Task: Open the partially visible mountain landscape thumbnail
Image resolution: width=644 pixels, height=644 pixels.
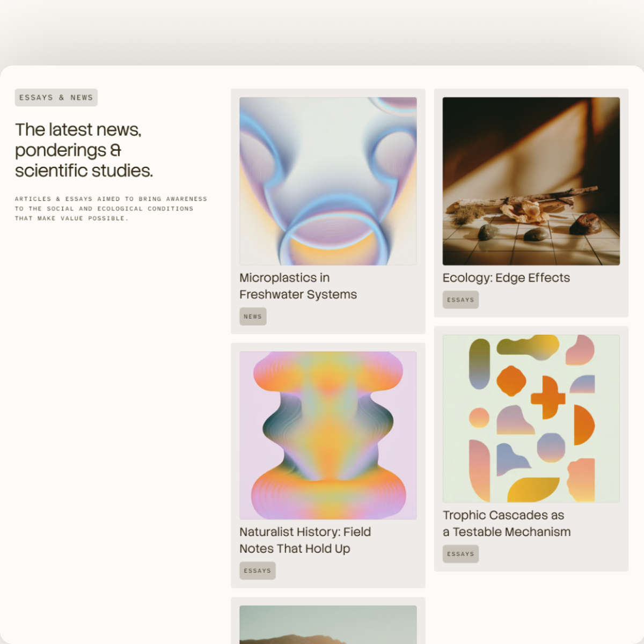Action: (x=328, y=625)
